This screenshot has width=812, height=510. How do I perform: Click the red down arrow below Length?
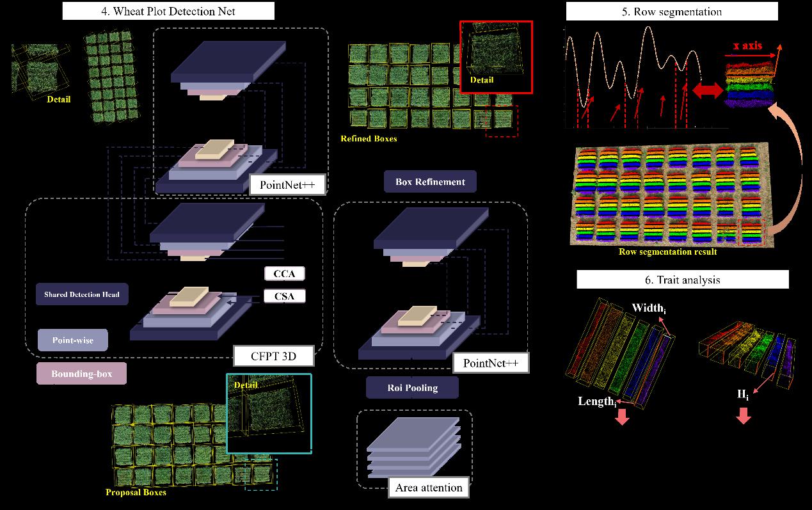click(x=621, y=415)
